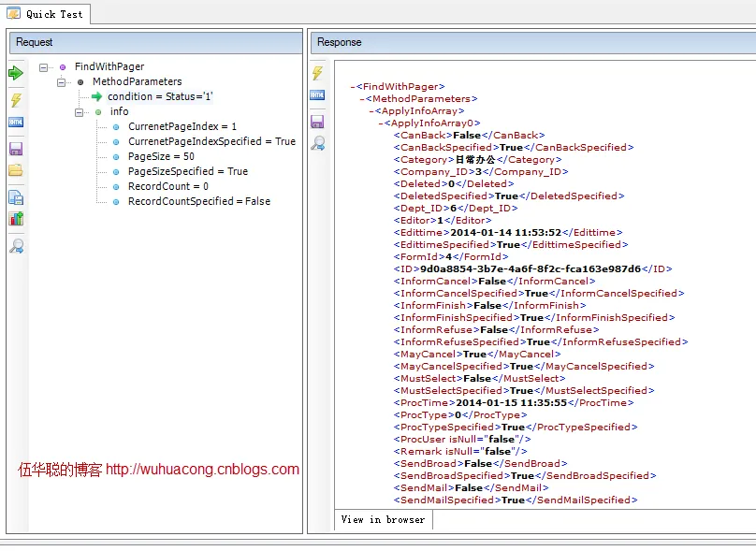756x551 pixels.
Task: Open a request file with the folder icon
Action: tap(16, 170)
